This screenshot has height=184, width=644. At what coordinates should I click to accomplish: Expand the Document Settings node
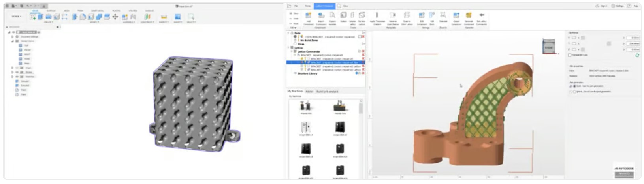(12, 37)
